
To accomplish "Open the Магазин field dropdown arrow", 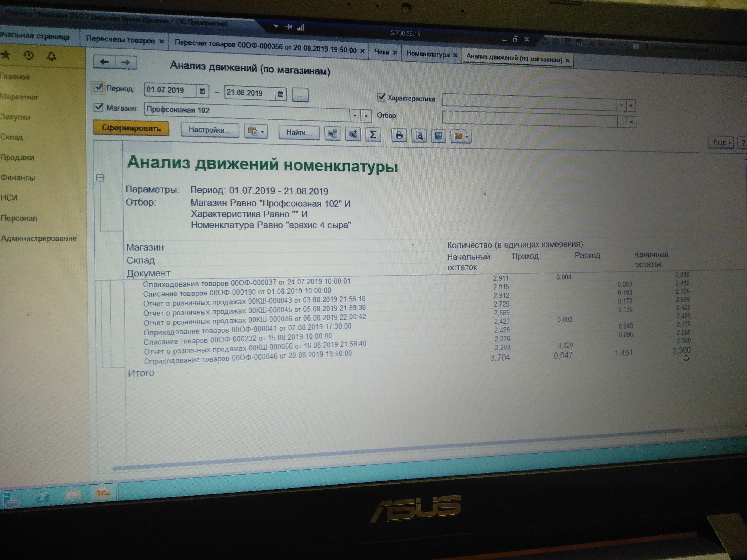I will pyautogui.click(x=355, y=115).
